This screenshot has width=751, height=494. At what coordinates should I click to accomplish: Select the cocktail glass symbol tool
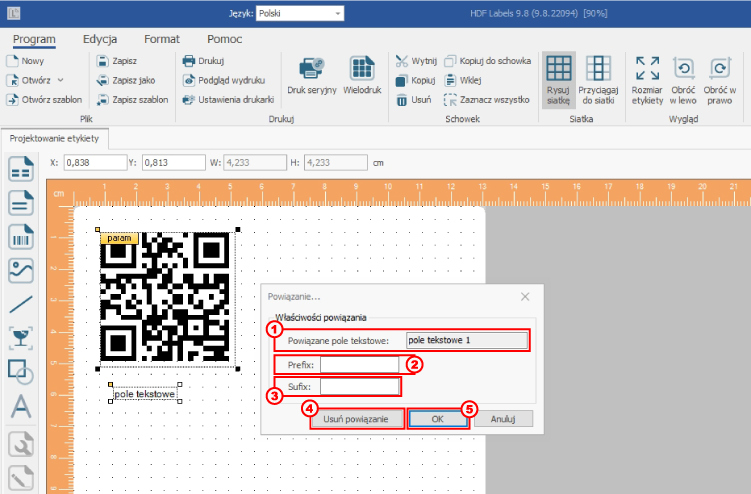[x=21, y=338]
